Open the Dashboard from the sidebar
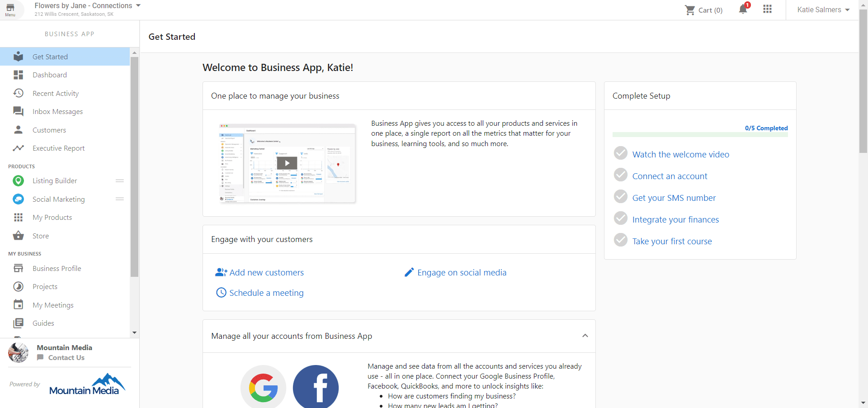The height and width of the screenshot is (408, 868). (x=49, y=75)
